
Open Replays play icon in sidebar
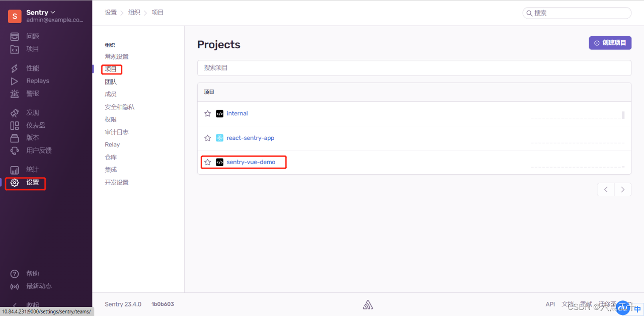pos(15,81)
